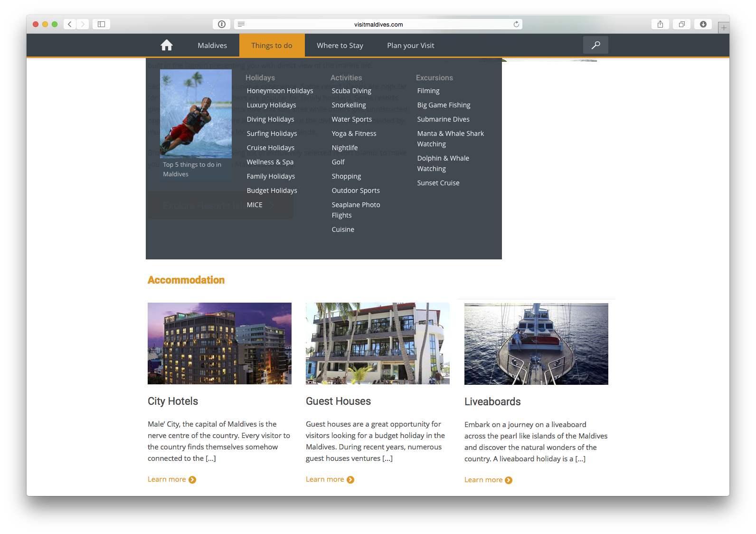Open Cruise Holidays link
This screenshot has height=534, width=756.
point(270,148)
